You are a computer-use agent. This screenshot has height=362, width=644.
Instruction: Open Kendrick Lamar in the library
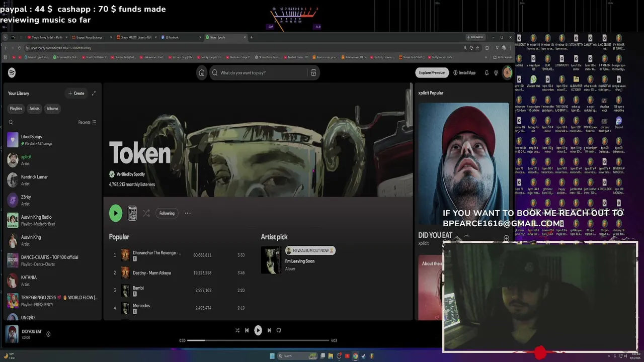pos(53,180)
